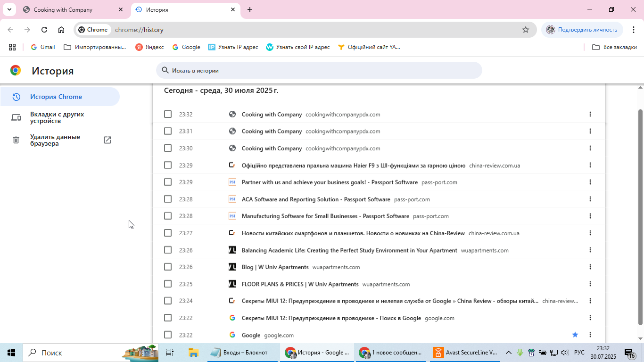644x362 pixels.
Task: Check the Manufacturing Software entry checkbox
Action: click(x=168, y=216)
